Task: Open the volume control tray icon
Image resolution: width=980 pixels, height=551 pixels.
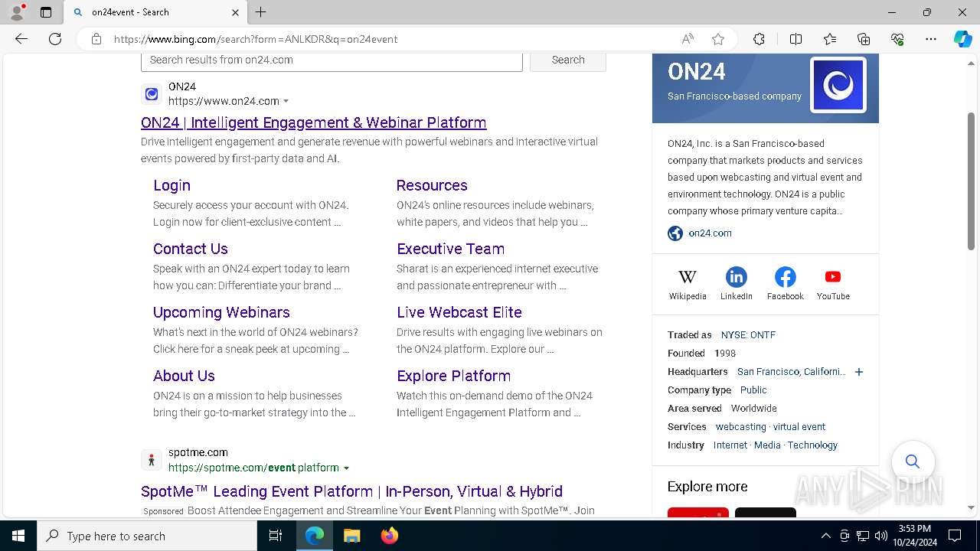Action: click(x=880, y=536)
